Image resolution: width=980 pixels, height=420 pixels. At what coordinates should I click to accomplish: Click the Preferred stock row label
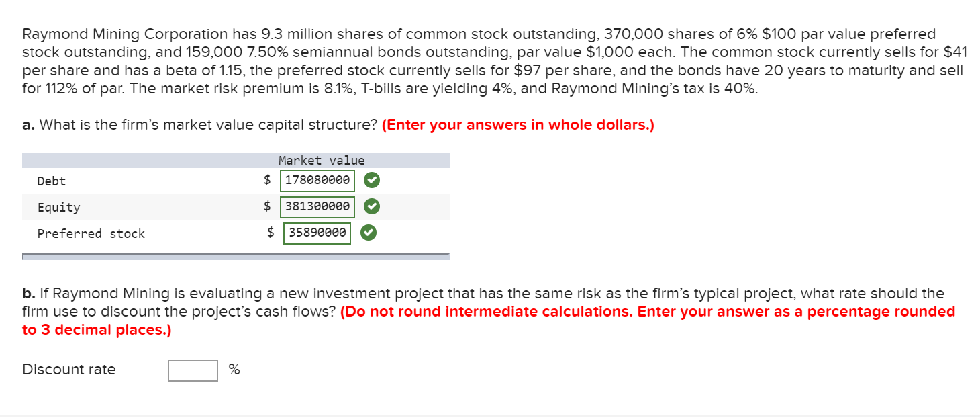click(x=91, y=233)
